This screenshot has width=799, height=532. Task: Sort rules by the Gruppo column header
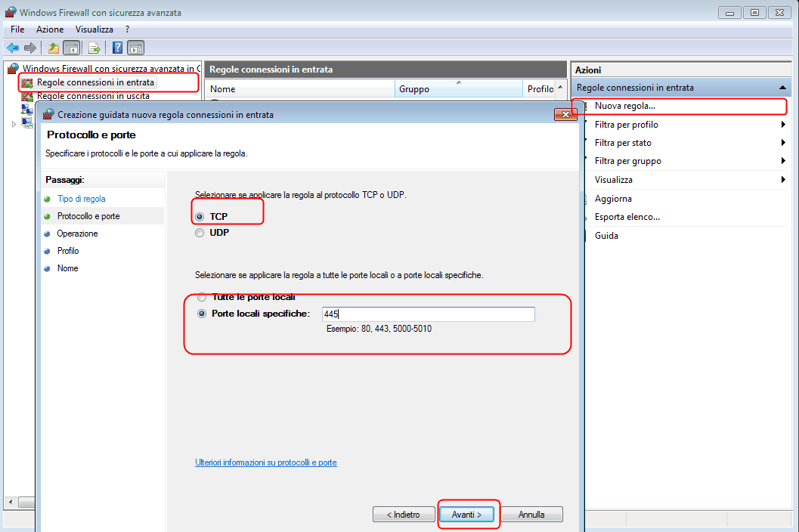click(459, 88)
